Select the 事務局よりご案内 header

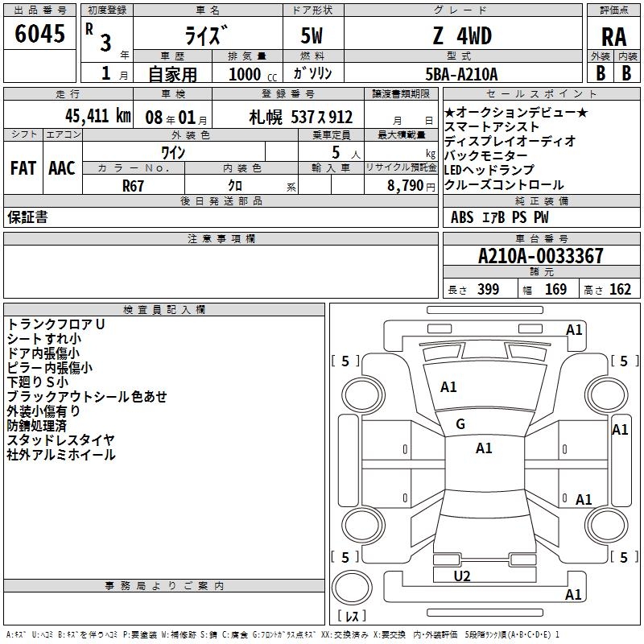(164, 586)
